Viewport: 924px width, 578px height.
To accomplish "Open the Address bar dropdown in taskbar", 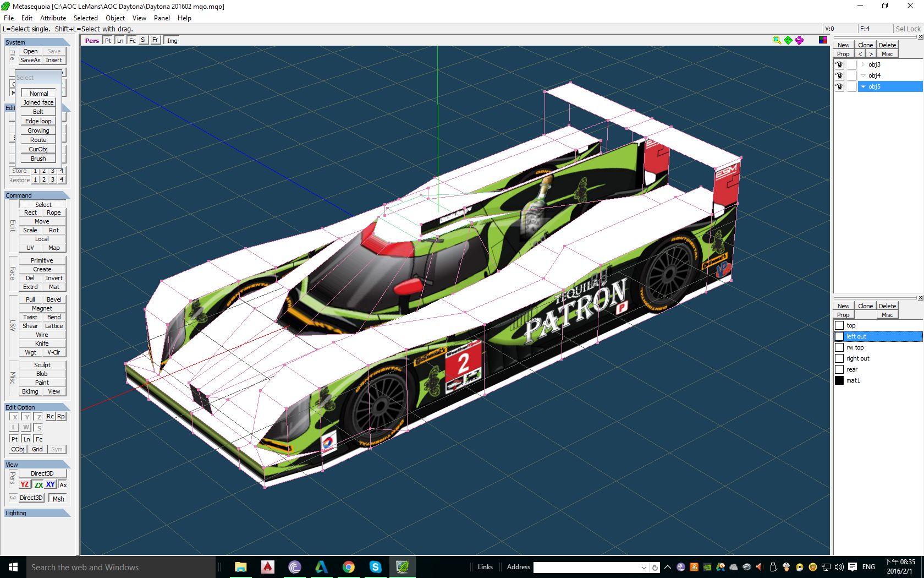I will click(643, 568).
